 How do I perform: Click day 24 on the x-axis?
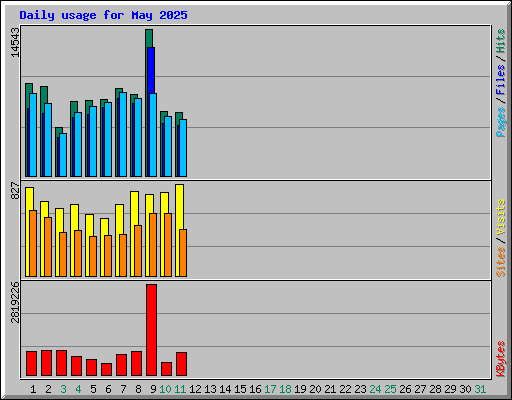375,389
